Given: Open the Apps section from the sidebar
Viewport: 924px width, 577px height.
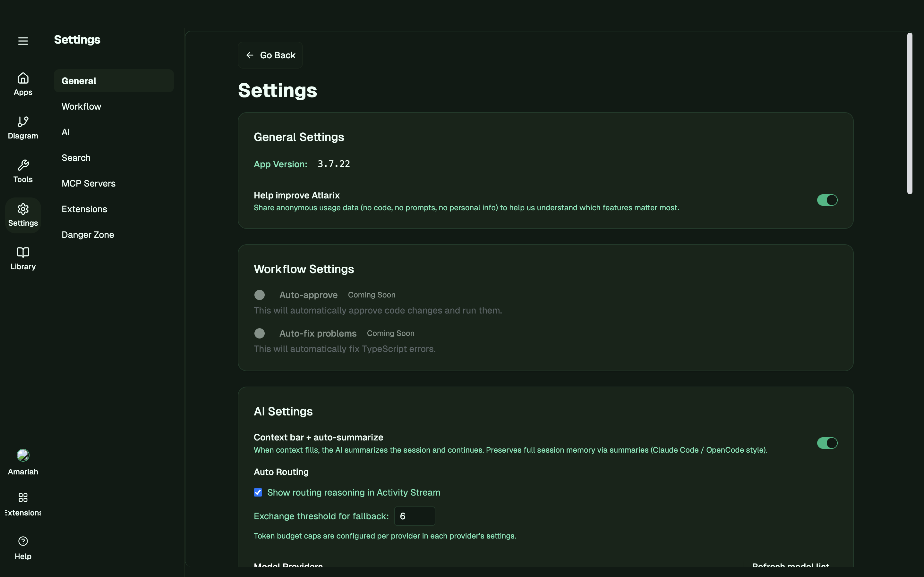Looking at the screenshot, I should (x=22, y=83).
